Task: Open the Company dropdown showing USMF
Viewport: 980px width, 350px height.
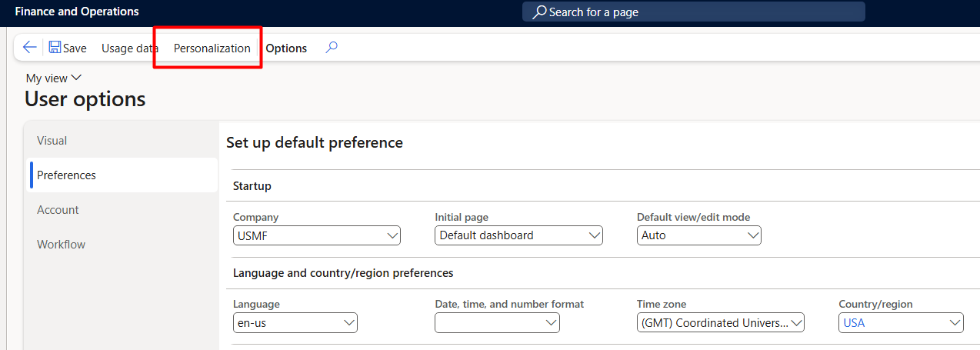Action: coord(317,235)
